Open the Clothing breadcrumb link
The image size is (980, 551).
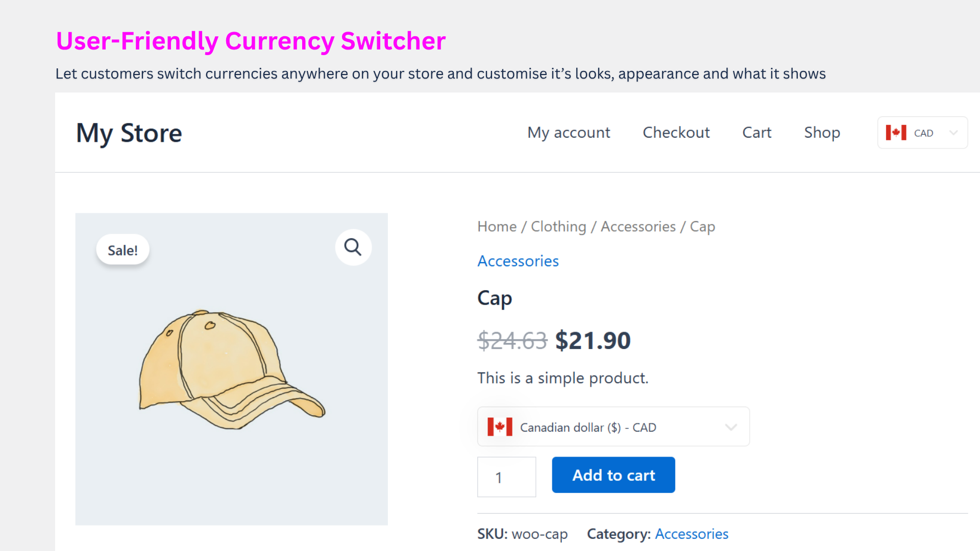[x=558, y=227]
